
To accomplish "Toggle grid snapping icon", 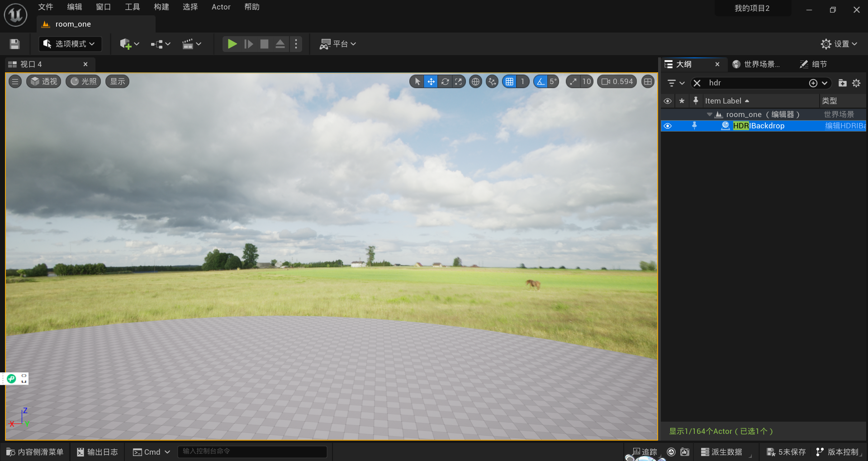I will tap(510, 81).
